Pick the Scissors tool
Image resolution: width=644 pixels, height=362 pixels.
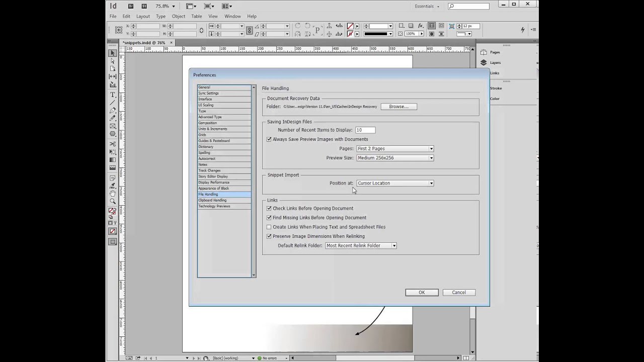pyautogui.click(x=113, y=144)
